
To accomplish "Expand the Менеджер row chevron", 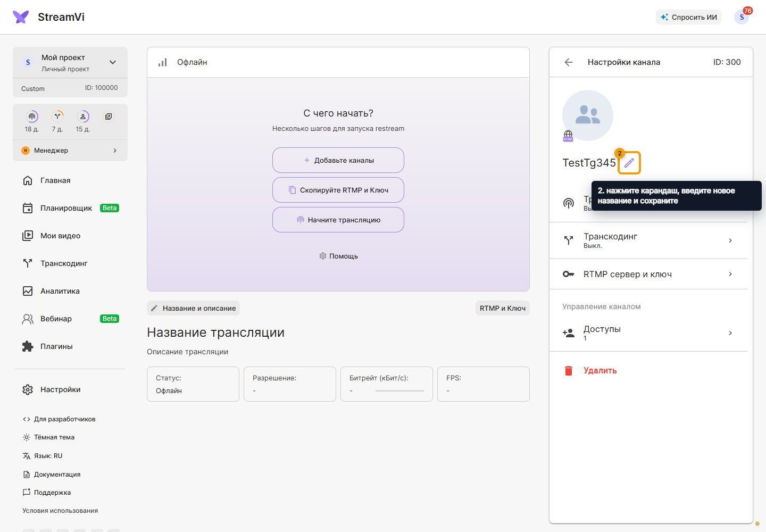I will 115,151.
